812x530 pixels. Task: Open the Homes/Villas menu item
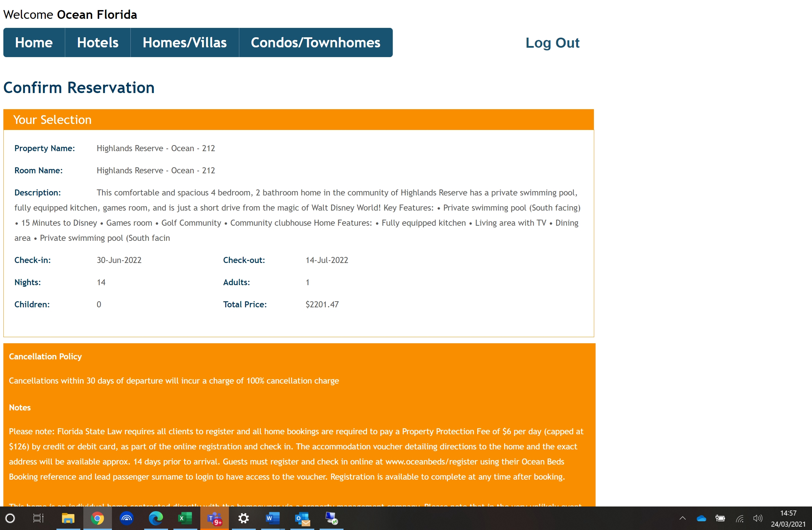point(185,43)
